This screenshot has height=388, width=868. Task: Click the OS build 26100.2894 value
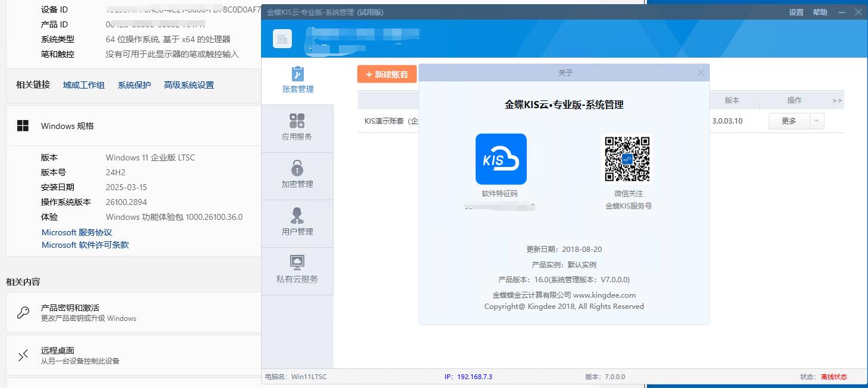(126, 202)
